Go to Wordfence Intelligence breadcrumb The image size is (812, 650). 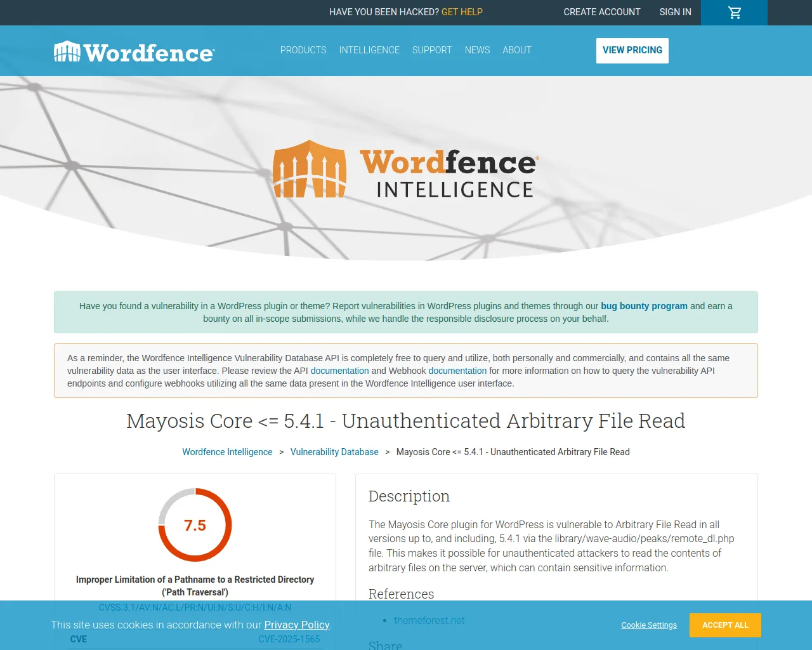pos(227,452)
